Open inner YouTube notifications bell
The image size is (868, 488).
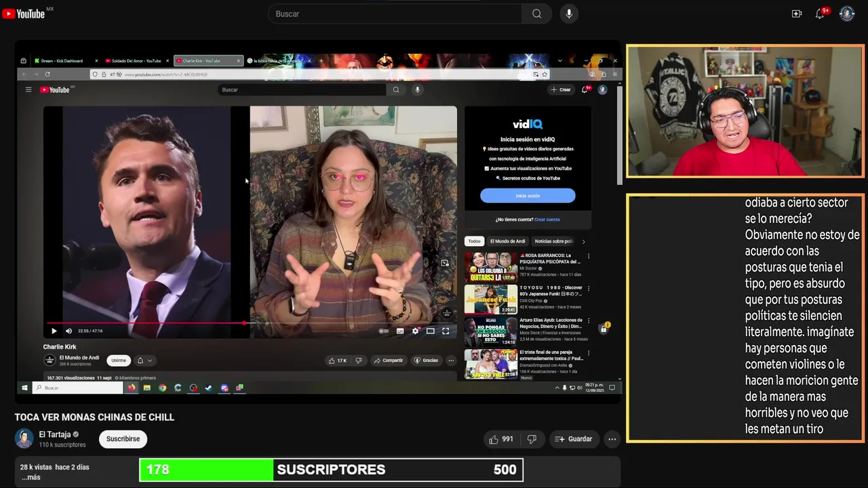point(585,89)
